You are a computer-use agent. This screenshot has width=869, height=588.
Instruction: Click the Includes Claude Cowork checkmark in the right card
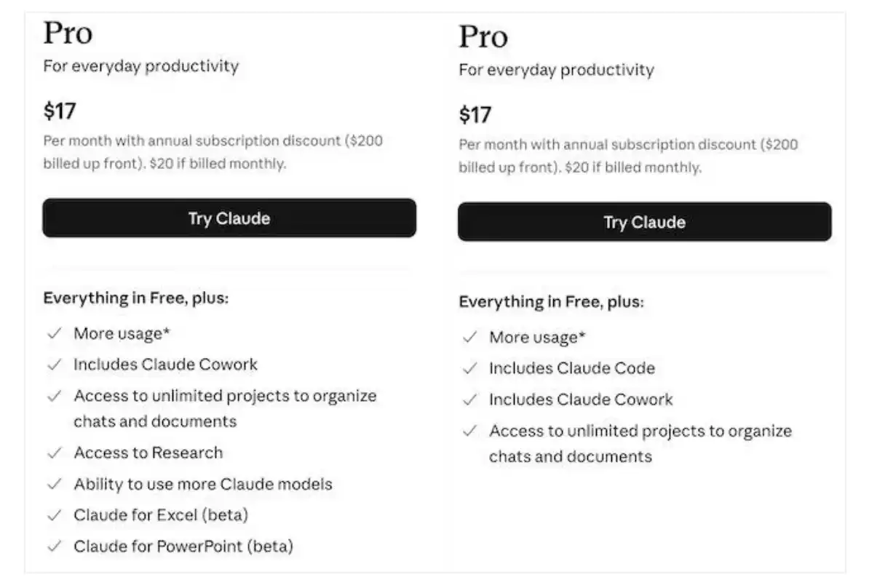(x=470, y=400)
